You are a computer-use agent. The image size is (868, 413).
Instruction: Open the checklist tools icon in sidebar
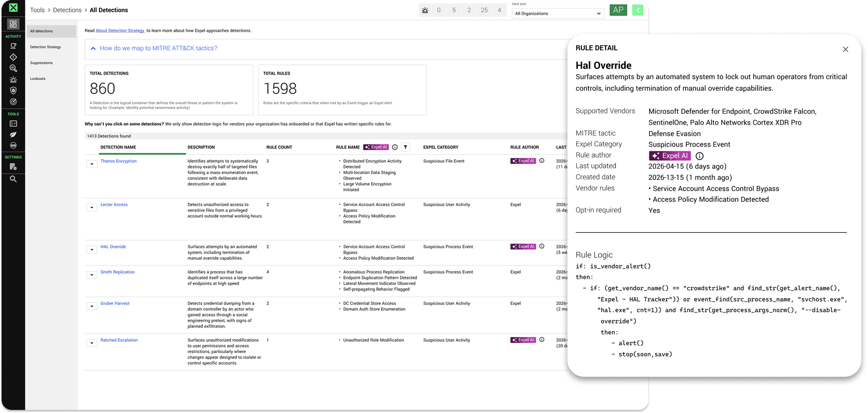(13, 124)
